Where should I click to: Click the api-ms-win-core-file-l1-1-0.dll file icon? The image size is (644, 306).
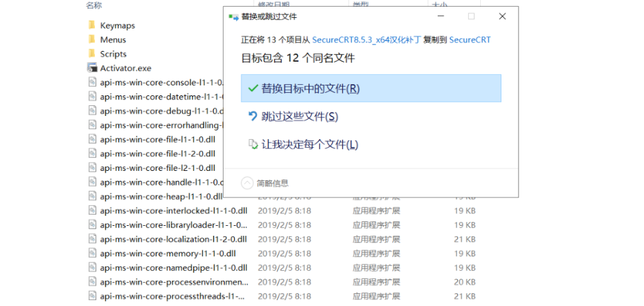click(x=92, y=139)
